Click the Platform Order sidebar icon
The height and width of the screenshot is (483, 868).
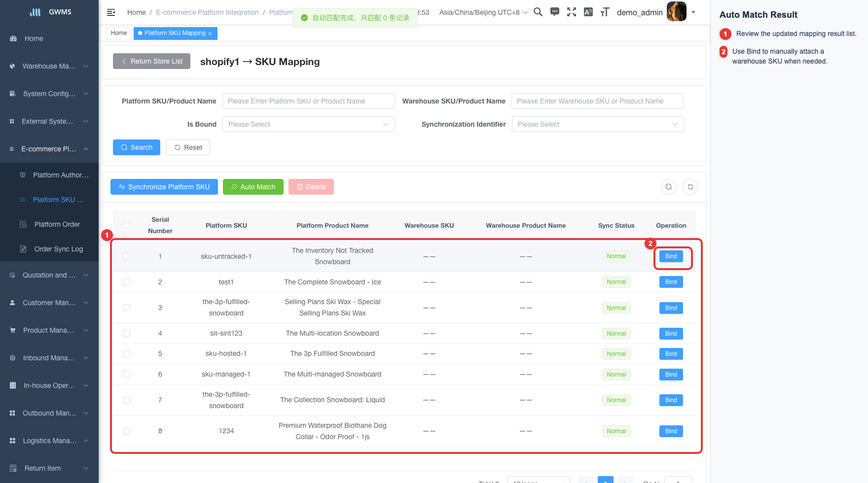pyautogui.click(x=23, y=224)
